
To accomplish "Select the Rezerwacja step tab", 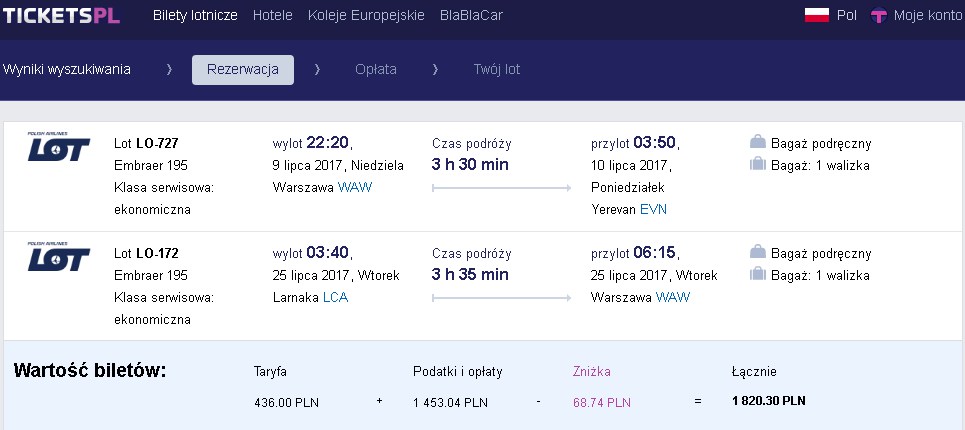I will coord(242,70).
